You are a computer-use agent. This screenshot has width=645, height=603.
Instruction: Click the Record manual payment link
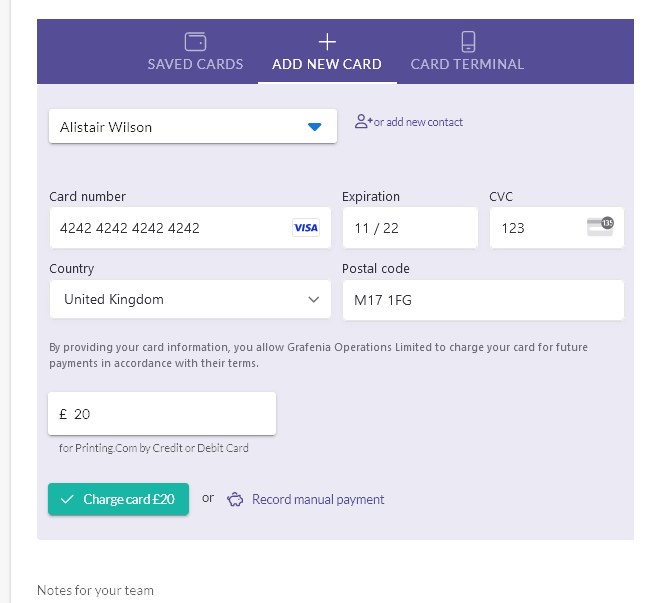pyautogui.click(x=318, y=499)
